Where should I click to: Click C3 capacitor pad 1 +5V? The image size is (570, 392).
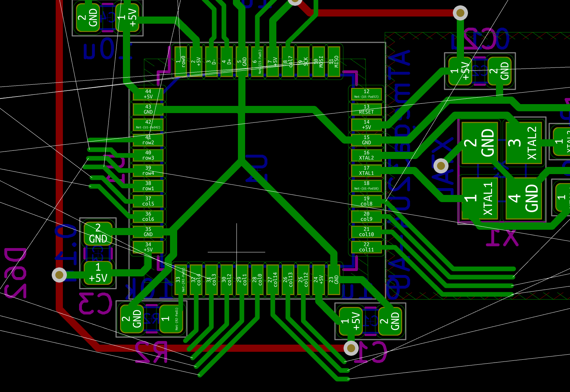click(98, 272)
